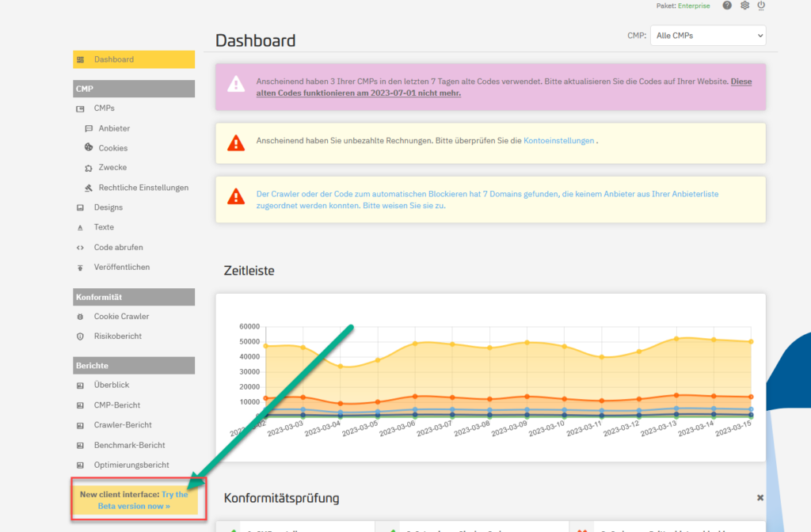
Task: Open settings gear icon in header
Action: (744, 6)
